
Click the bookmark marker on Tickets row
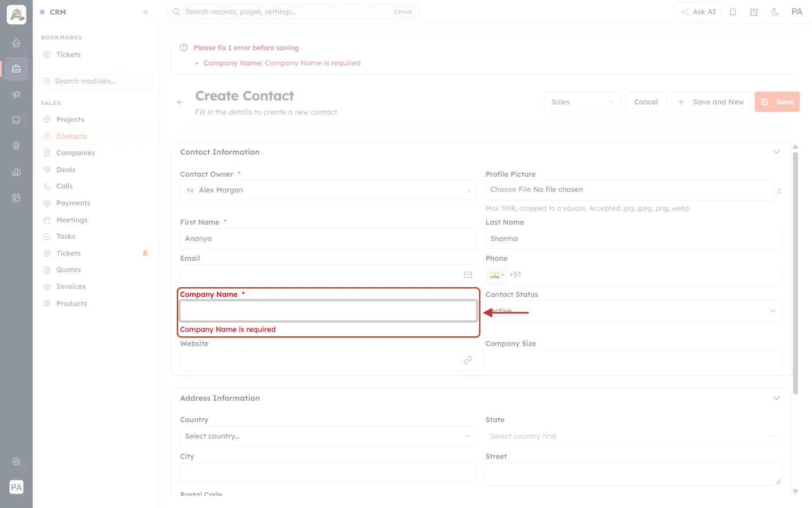coord(145,253)
